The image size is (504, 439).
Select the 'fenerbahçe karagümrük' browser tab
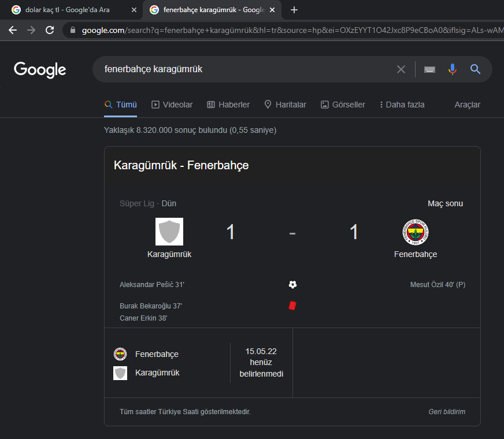tap(212, 10)
